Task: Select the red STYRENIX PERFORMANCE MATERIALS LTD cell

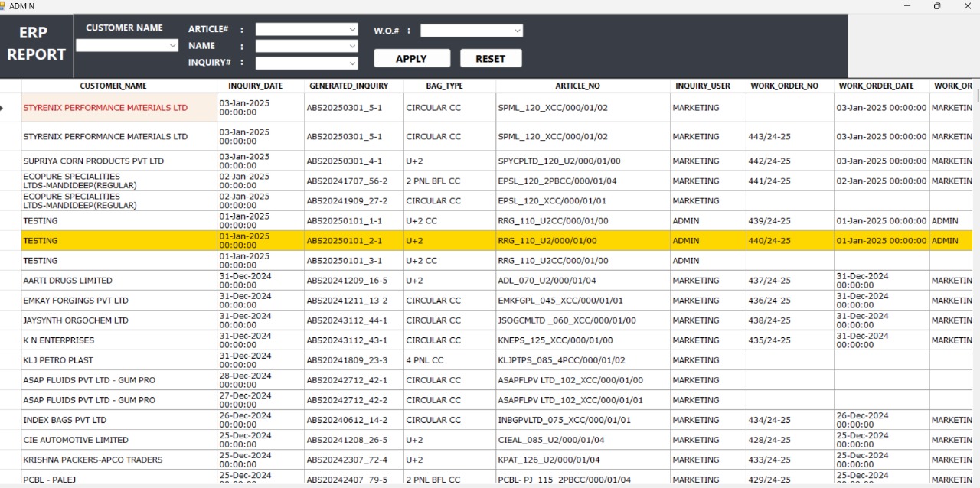Action: 119,108
